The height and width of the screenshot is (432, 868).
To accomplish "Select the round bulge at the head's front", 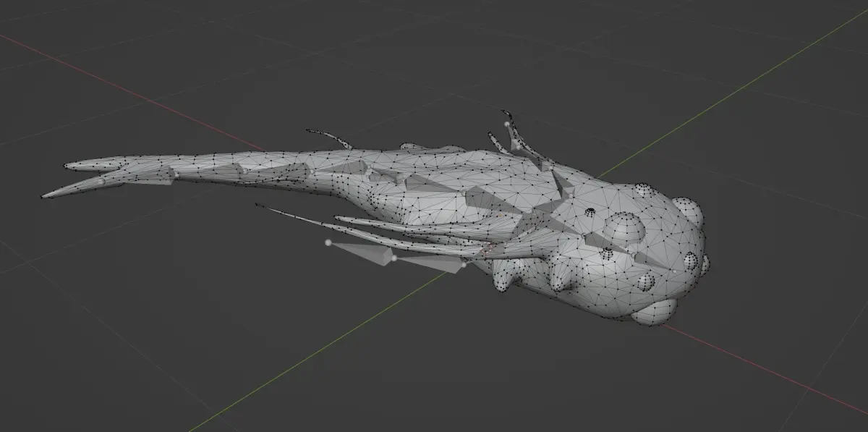I will click(686, 212).
